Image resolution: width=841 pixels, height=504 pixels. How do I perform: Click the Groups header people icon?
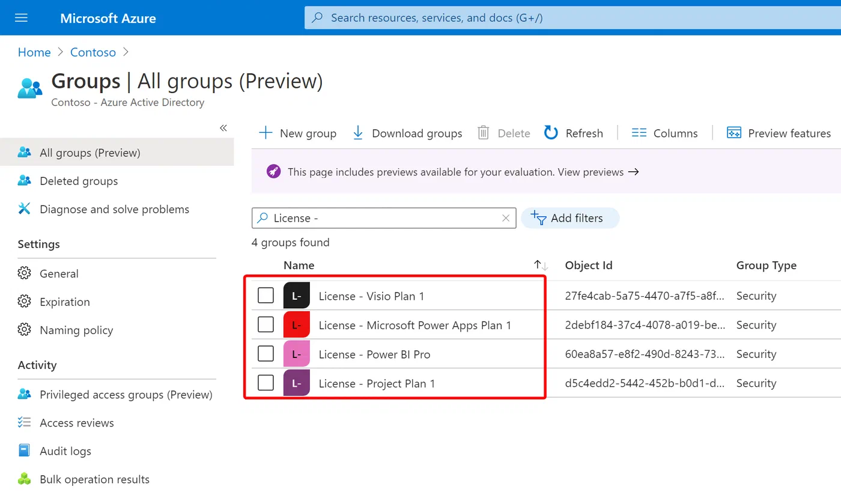30,88
